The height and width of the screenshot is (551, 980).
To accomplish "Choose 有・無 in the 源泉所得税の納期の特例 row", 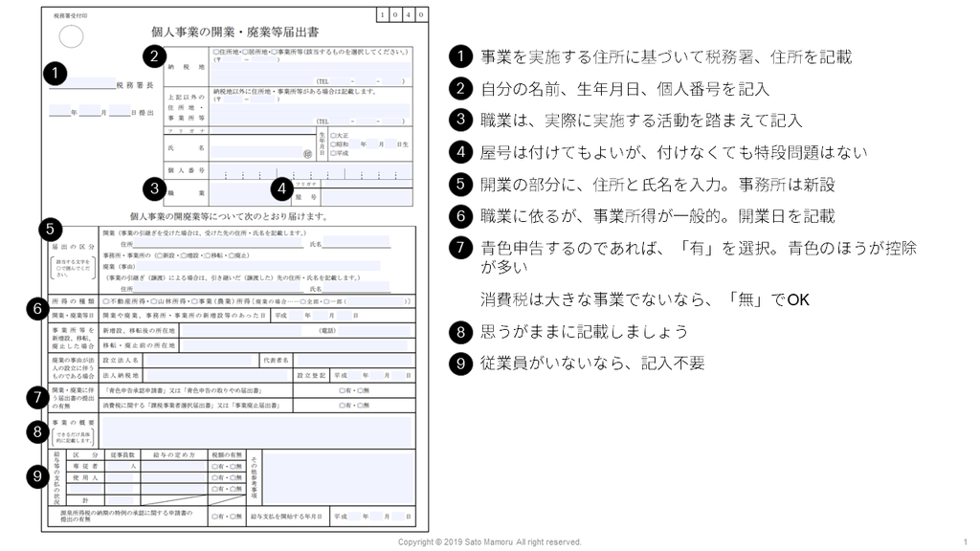I will [x=226, y=517].
